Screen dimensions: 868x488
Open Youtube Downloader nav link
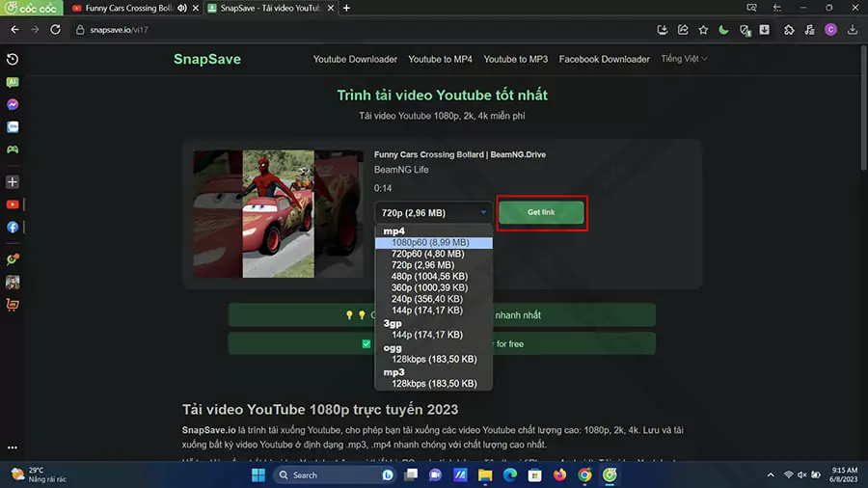[x=355, y=59]
